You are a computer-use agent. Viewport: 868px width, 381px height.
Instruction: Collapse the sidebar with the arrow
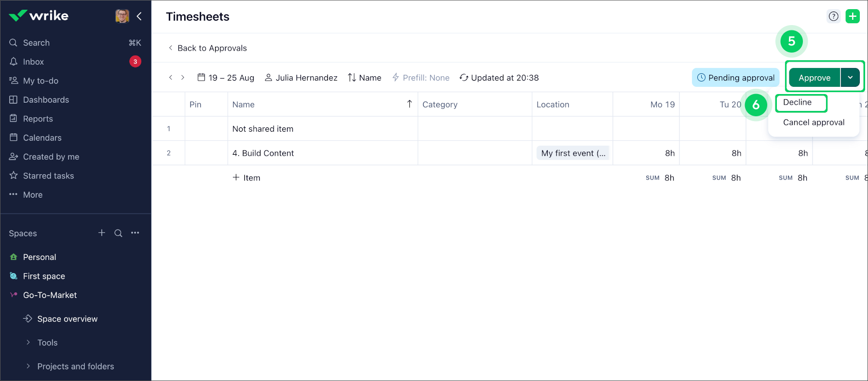click(139, 16)
